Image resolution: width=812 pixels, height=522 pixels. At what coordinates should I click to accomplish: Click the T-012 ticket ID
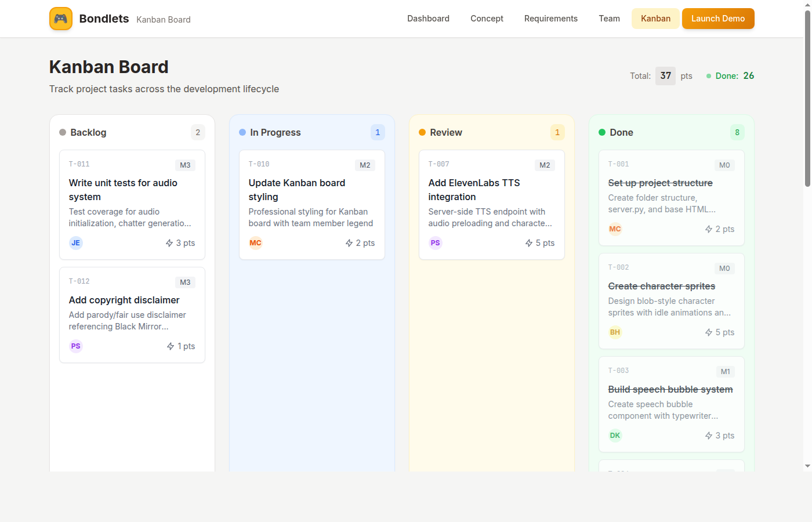pyautogui.click(x=79, y=281)
